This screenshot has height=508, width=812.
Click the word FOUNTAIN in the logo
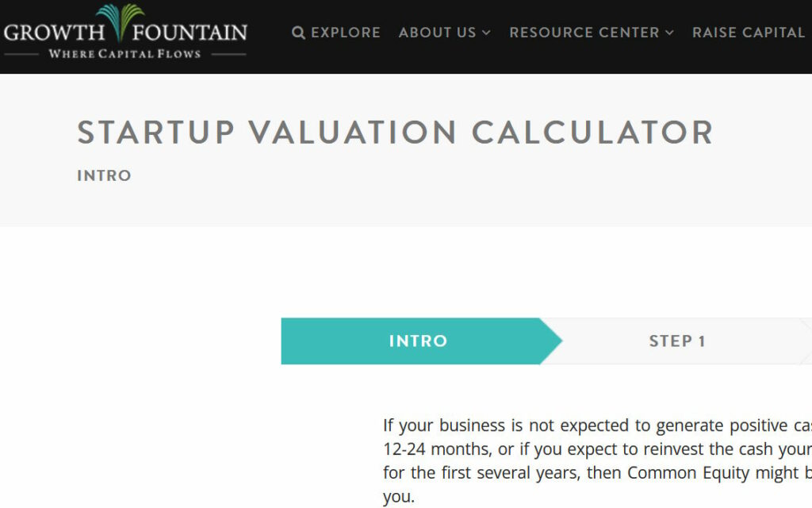190,33
